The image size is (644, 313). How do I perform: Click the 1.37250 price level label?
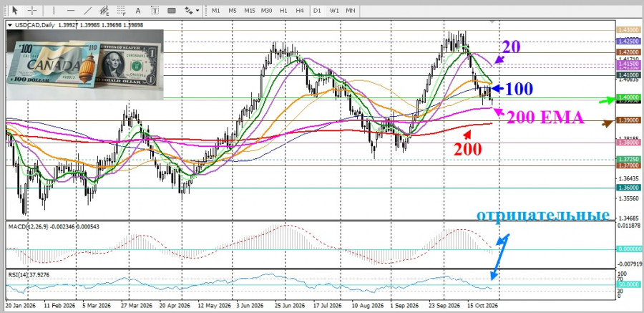coord(629,159)
